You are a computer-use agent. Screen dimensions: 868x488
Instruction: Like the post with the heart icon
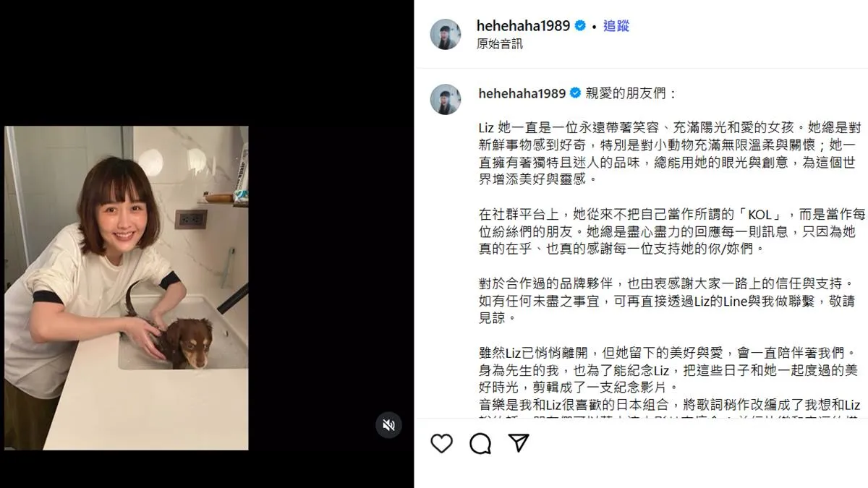[x=441, y=443]
